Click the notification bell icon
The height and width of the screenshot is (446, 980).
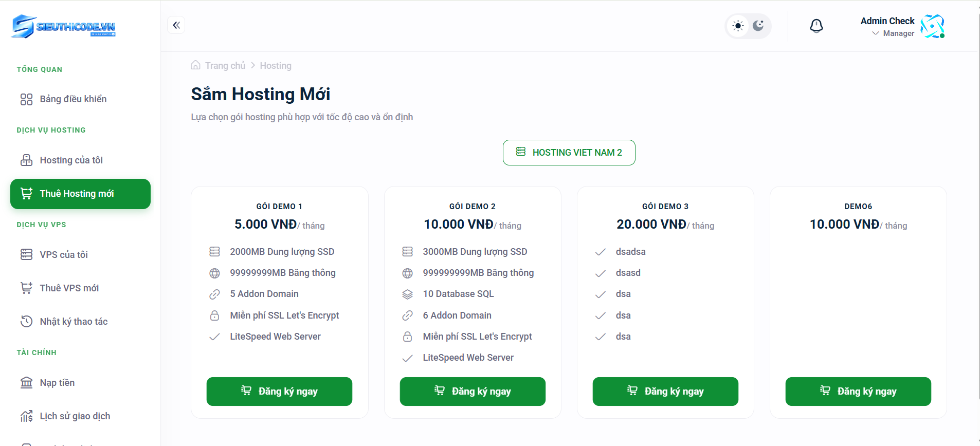pyautogui.click(x=816, y=26)
